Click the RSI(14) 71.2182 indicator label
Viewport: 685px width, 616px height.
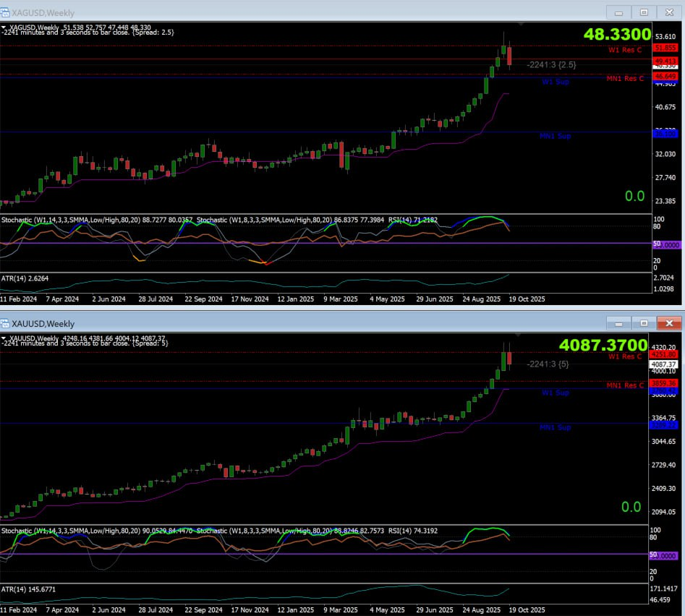[413, 220]
